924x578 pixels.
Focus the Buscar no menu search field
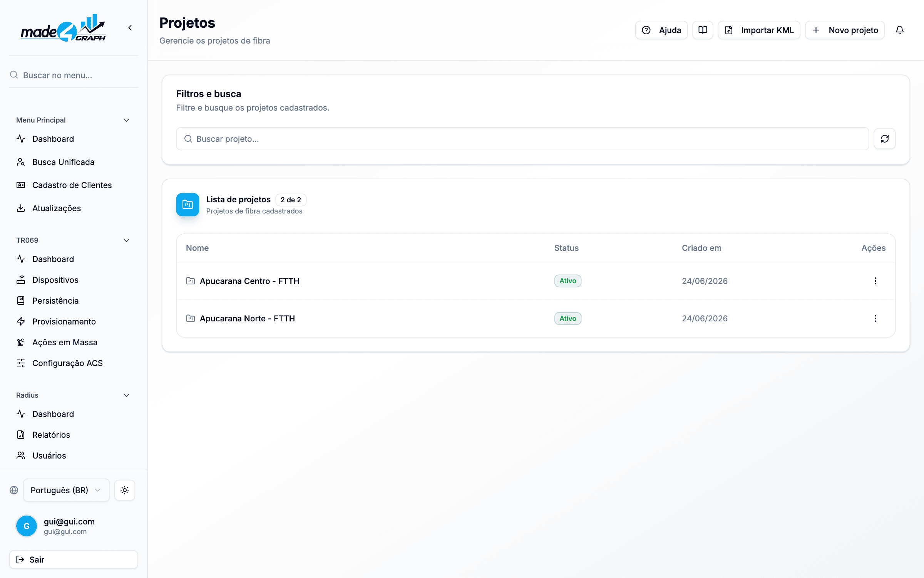point(74,75)
